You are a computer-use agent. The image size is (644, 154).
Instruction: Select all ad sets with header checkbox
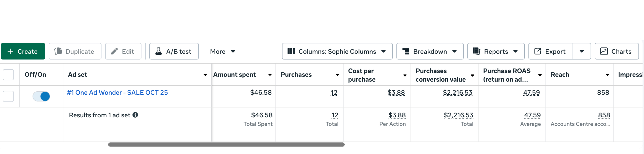(x=8, y=75)
